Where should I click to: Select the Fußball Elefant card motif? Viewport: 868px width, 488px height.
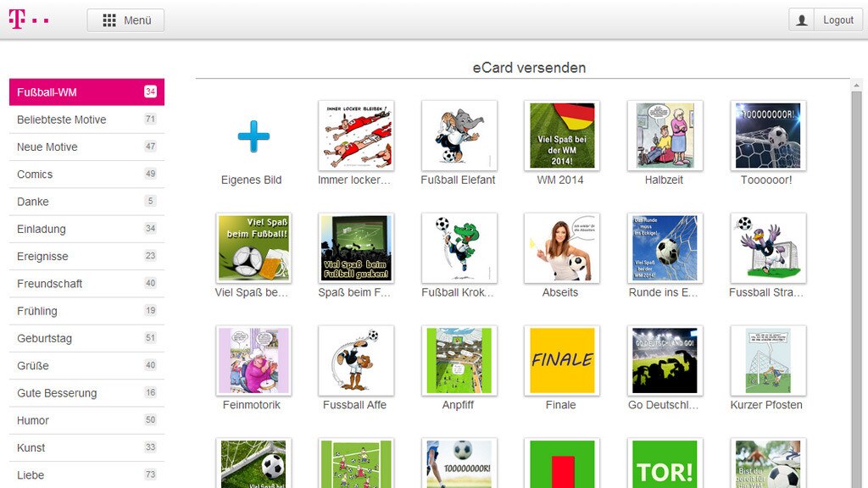(458, 136)
